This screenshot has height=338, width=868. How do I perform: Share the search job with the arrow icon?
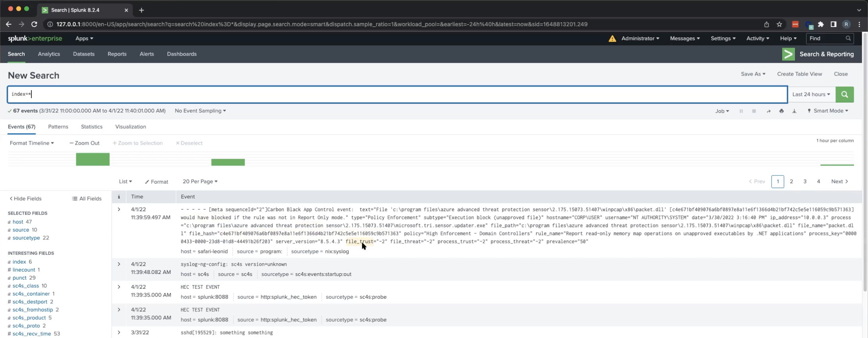[768, 111]
